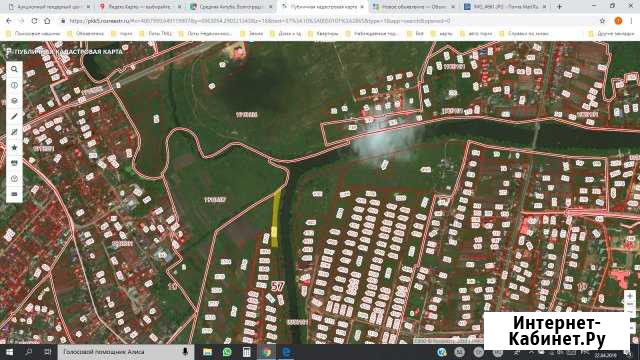Open the Поисковые машины bookmark folder
The width and height of the screenshot is (640, 360).
(33, 34)
